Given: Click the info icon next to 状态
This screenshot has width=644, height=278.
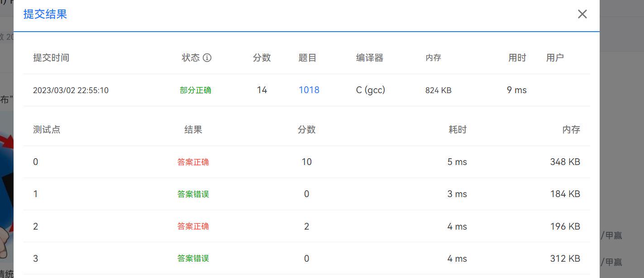Looking at the screenshot, I should coord(207,57).
